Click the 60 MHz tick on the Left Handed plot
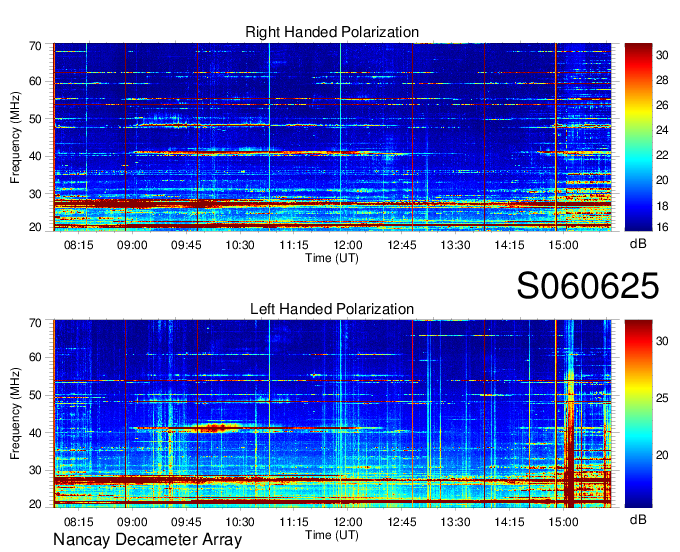 coord(35,358)
